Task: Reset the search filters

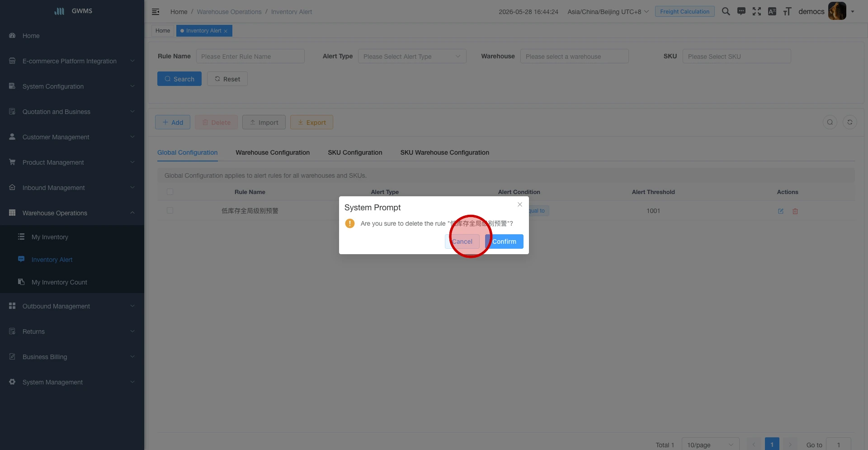Action: tap(227, 79)
